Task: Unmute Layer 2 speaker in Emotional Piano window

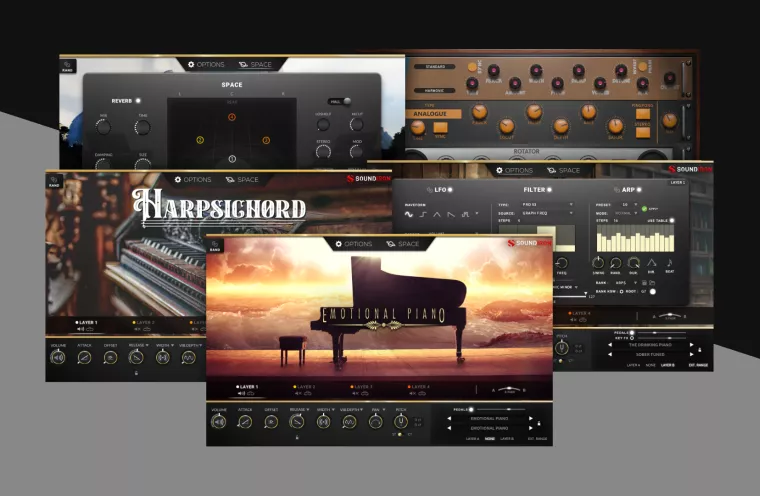Action: [299, 393]
